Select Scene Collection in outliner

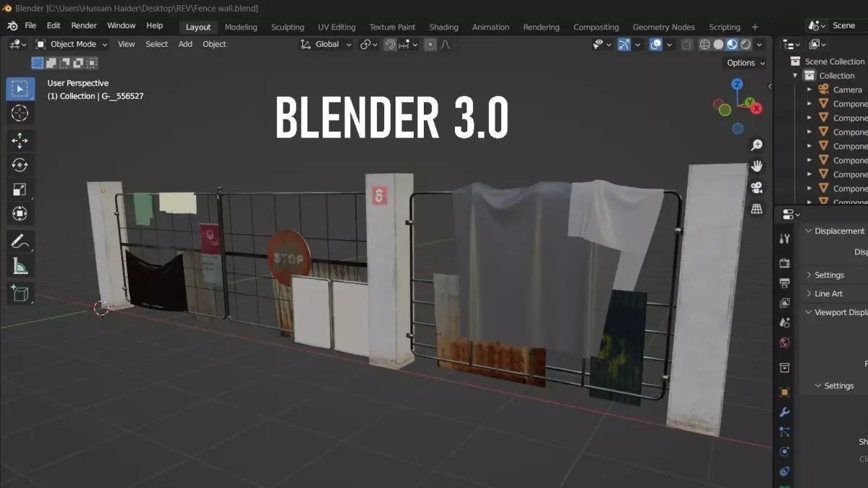834,61
